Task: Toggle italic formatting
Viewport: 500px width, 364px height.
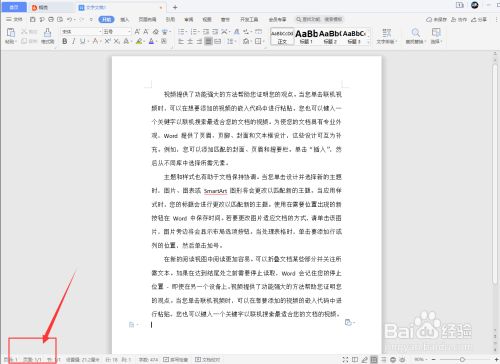Action: [73, 41]
